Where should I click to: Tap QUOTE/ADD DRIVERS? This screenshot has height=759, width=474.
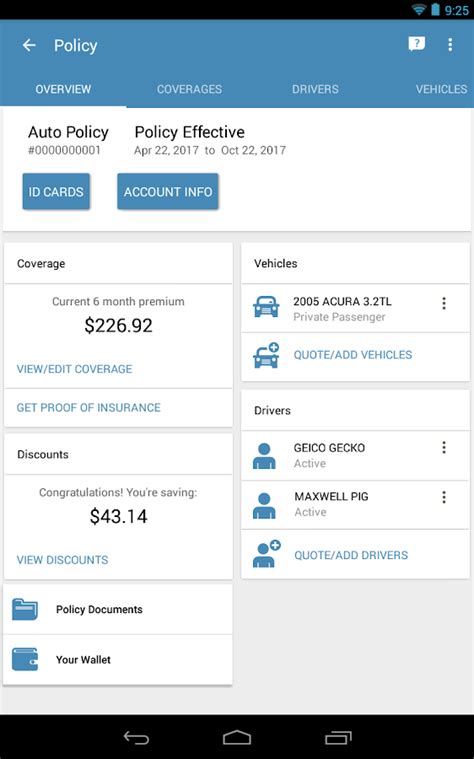(351, 555)
